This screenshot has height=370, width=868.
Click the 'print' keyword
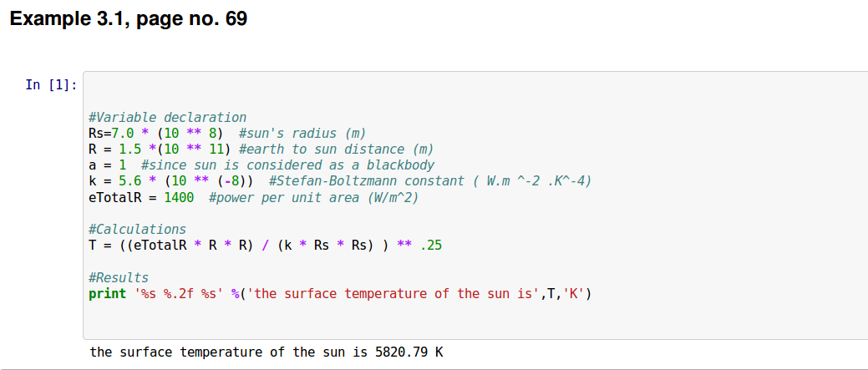click(x=105, y=293)
